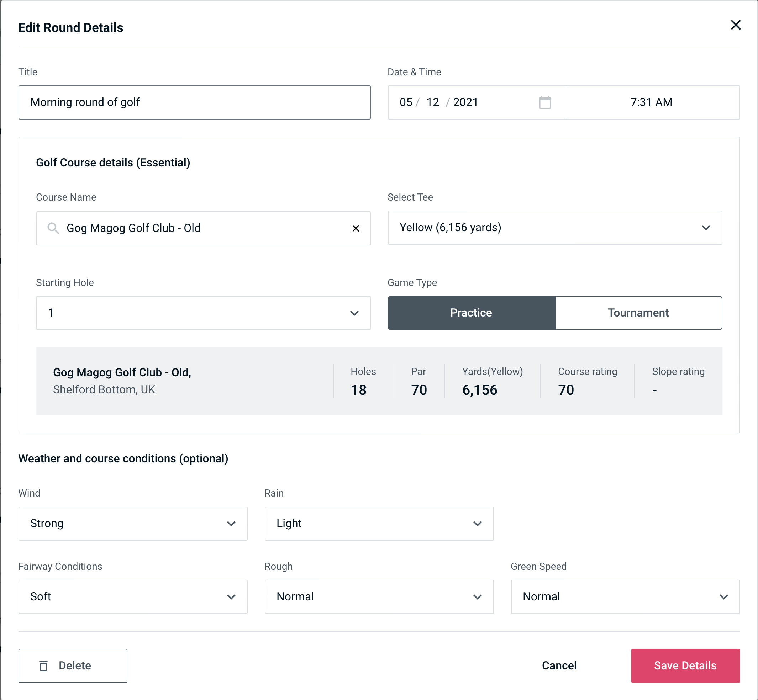The height and width of the screenshot is (700, 758).
Task: Click the Delete round label text
Action: pos(75,666)
